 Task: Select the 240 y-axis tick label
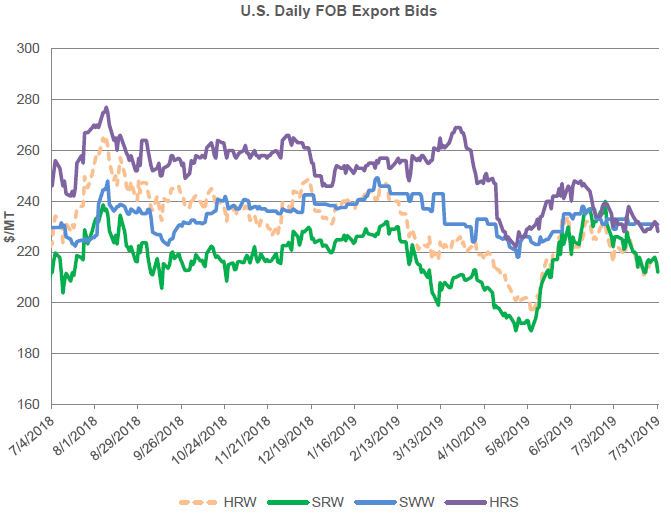tap(30, 201)
